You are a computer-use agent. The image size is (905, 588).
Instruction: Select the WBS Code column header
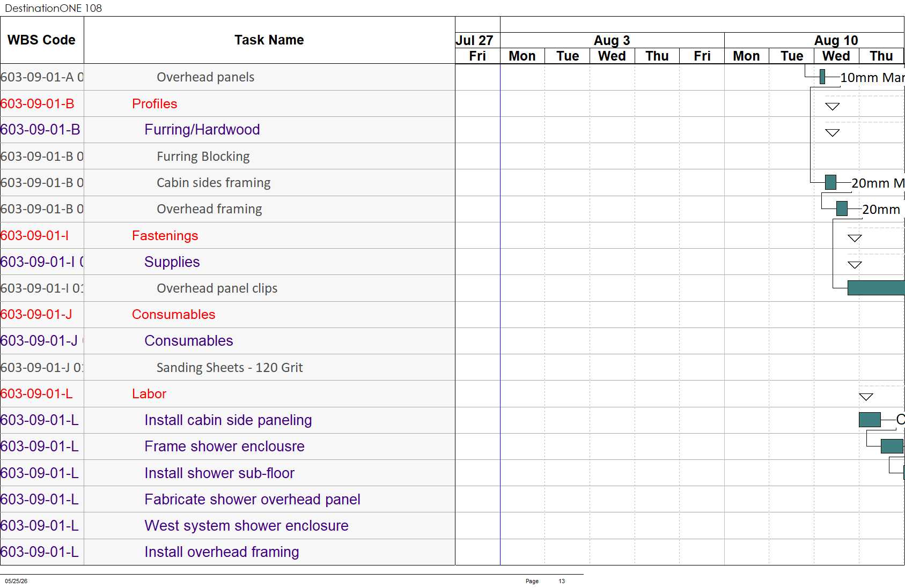pyautogui.click(x=41, y=40)
